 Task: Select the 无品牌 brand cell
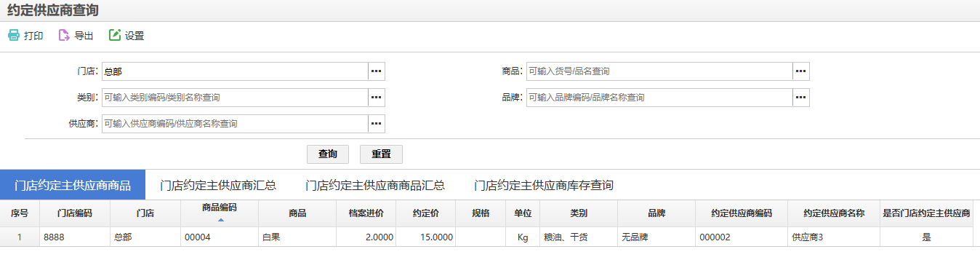(x=656, y=237)
